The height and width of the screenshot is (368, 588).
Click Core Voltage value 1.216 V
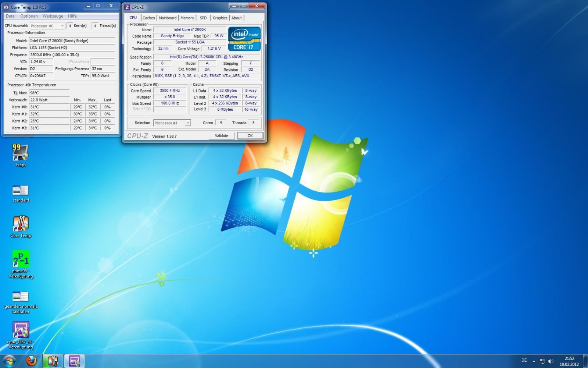coord(214,49)
